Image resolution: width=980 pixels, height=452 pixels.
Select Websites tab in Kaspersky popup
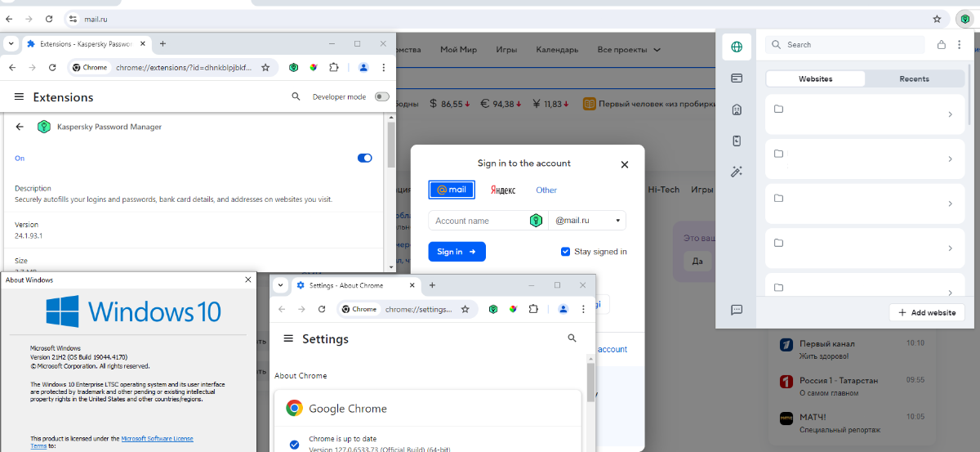click(x=816, y=78)
